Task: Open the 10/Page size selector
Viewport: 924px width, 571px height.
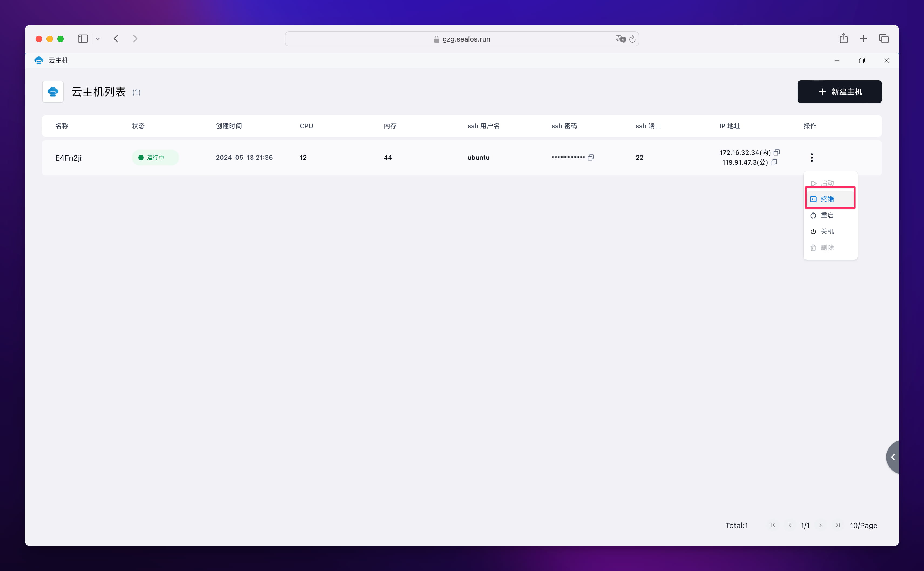Action: (x=863, y=525)
